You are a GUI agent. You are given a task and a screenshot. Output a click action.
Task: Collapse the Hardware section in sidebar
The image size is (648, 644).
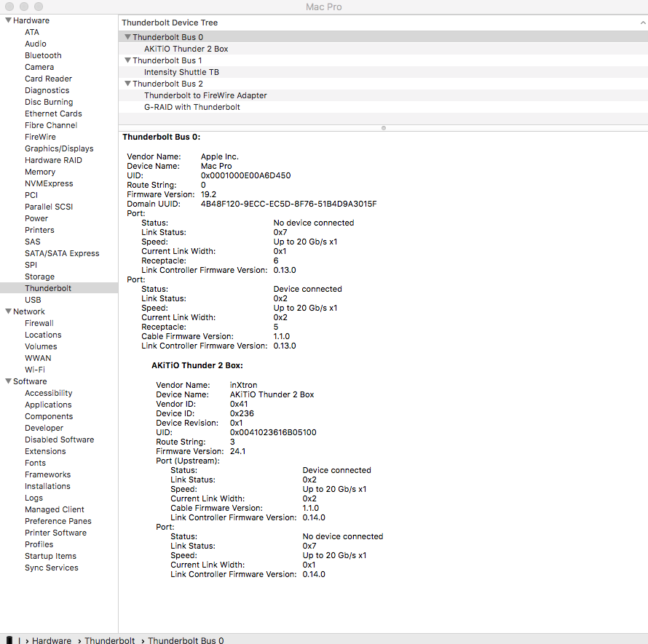(x=8, y=20)
